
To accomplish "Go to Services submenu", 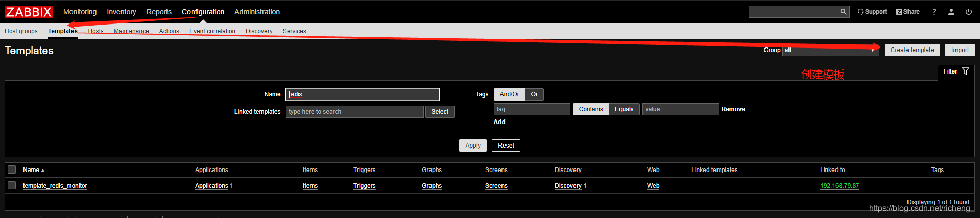I will (295, 31).
